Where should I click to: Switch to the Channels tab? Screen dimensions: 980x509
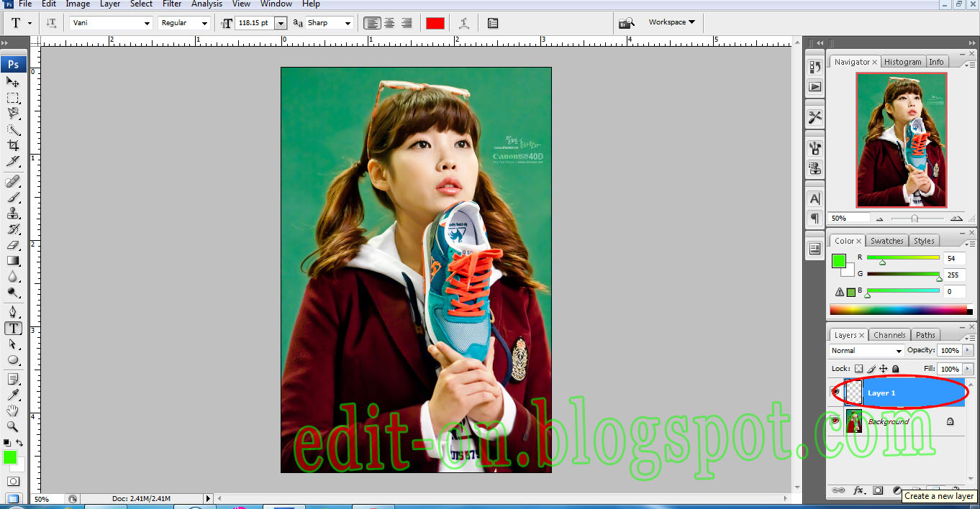click(889, 334)
